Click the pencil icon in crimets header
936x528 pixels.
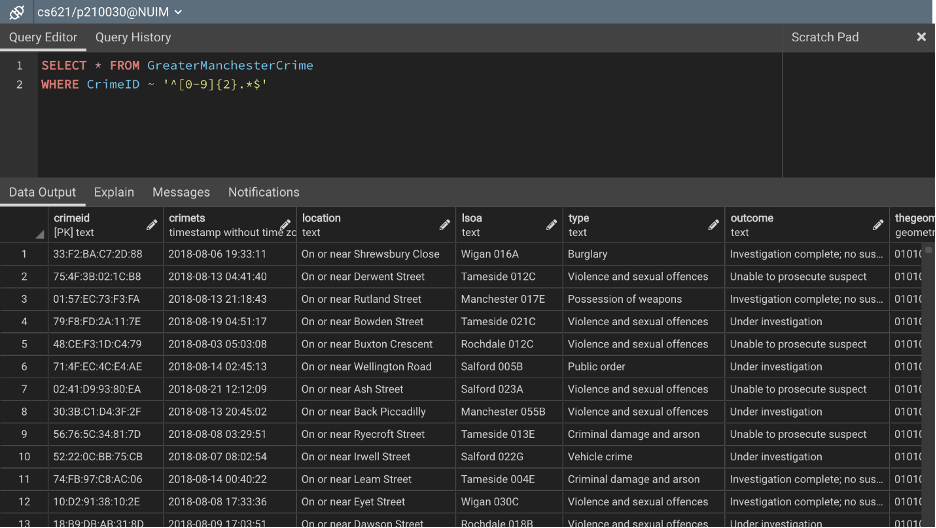click(285, 225)
